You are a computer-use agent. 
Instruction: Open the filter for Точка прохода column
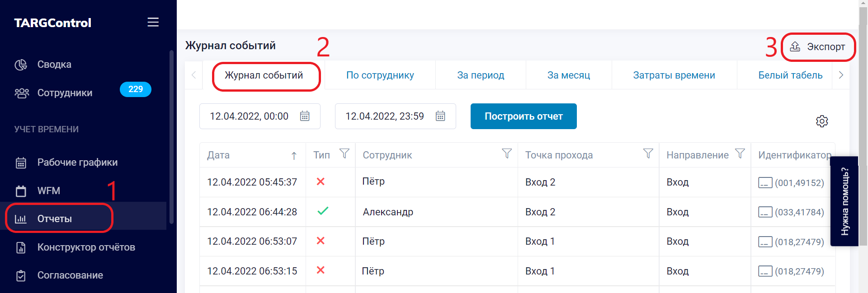tap(648, 154)
